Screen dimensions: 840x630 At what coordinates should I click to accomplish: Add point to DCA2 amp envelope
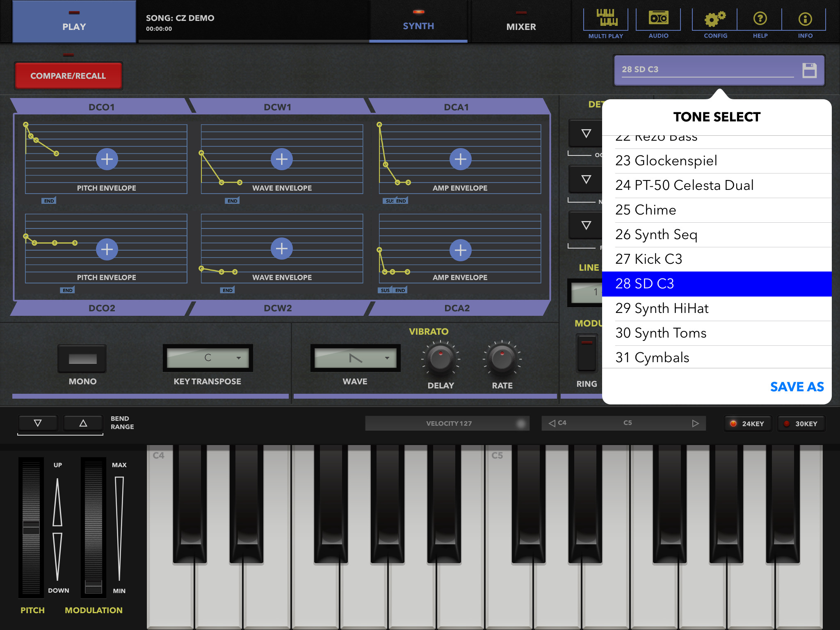point(460,250)
